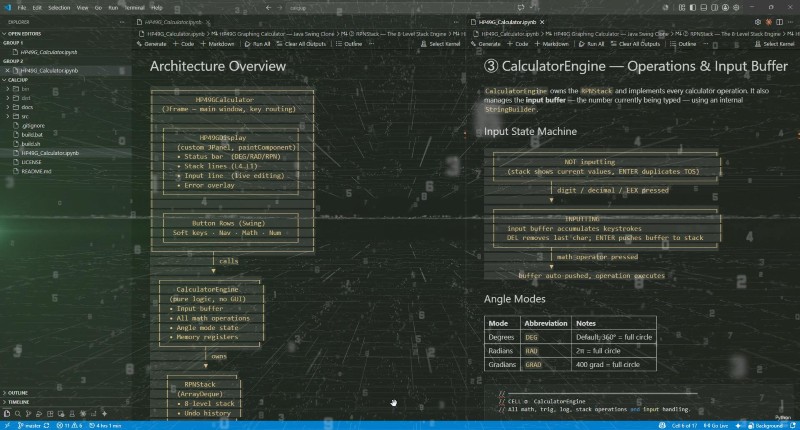The height and width of the screenshot is (430, 800).
Task: Open errors and warnings count in status bar
Action: coord(69,425)
